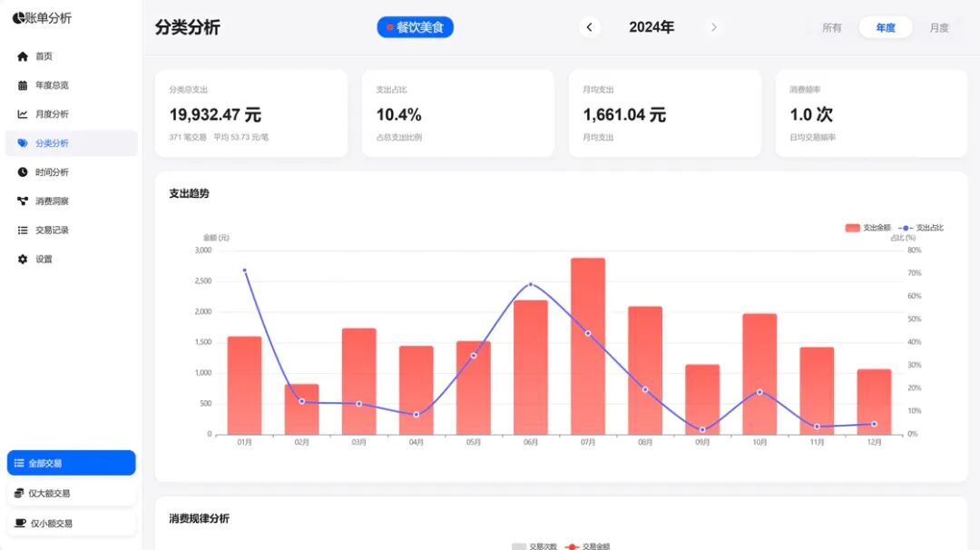
Task: Open 消费洞察 in the sidebar
Action: pyautogui.click(x=72, y=201)
